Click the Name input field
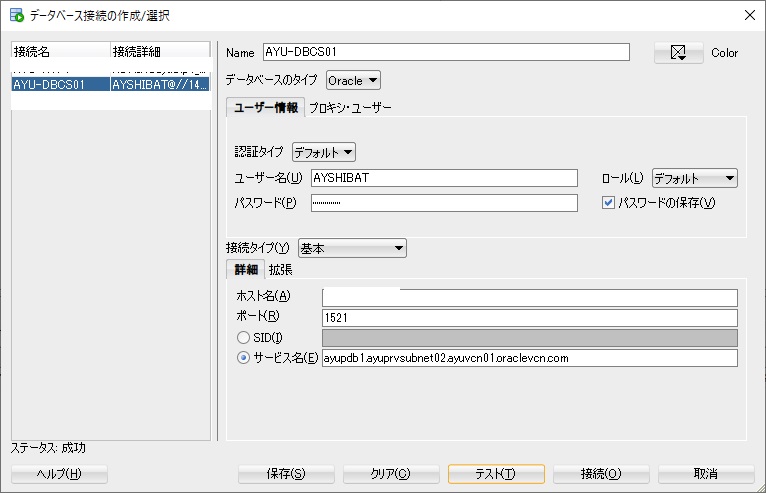766x493 pixels. (446, 52)
